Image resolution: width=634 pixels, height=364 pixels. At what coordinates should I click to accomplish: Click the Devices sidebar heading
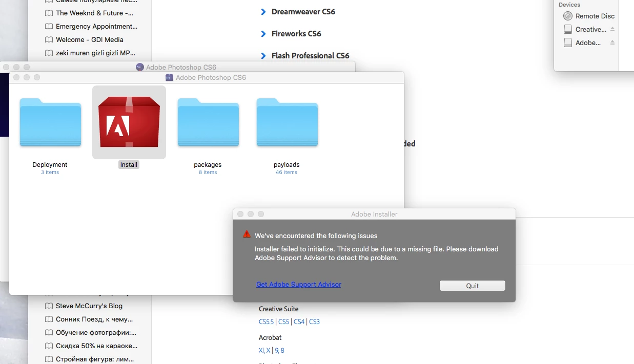pyautogui.click(x=569, y=5)
